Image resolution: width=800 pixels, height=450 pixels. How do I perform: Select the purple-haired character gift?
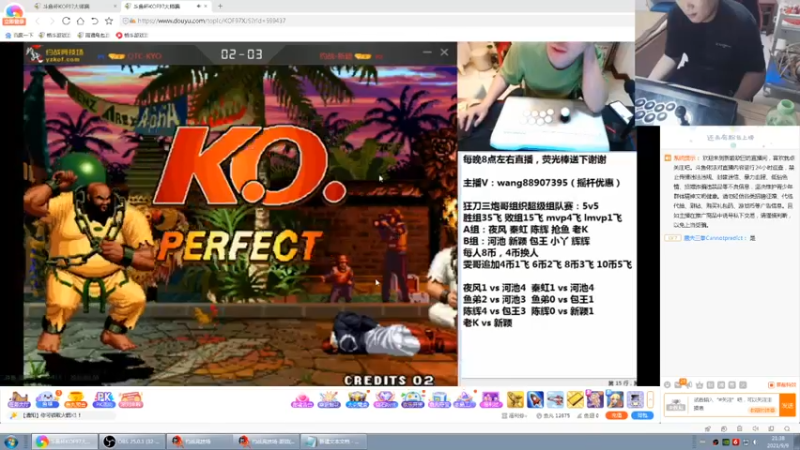point(595,399)
